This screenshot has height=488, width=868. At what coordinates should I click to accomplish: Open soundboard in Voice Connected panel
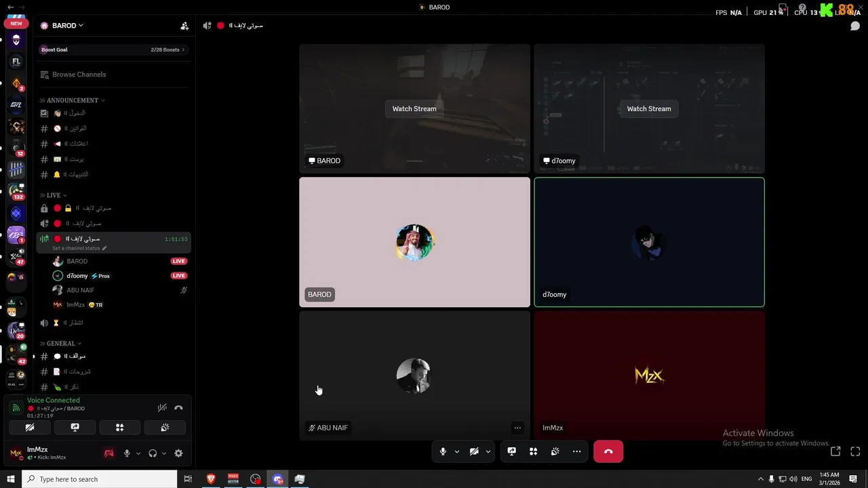tap(165, 428)
